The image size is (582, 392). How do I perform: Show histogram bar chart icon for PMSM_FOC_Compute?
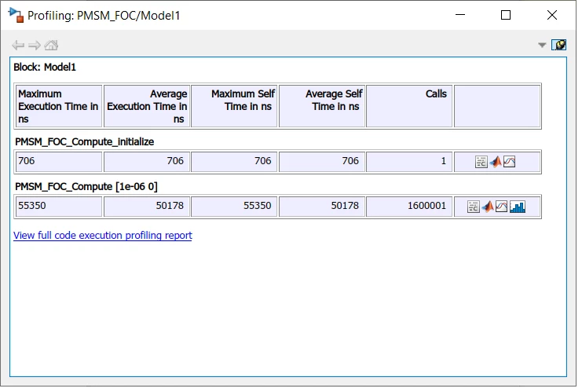[x=518, y=207]
